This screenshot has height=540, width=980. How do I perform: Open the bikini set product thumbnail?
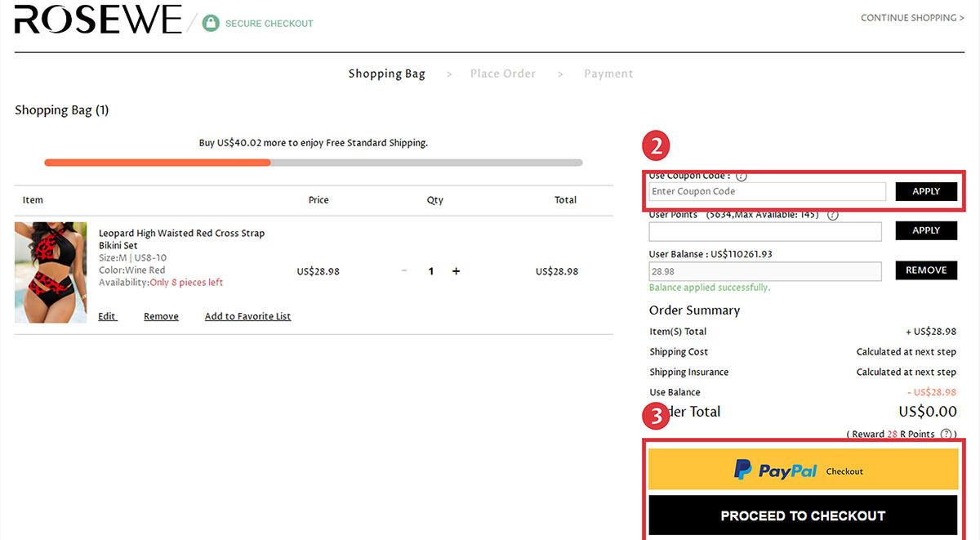(x=51, y=272)
